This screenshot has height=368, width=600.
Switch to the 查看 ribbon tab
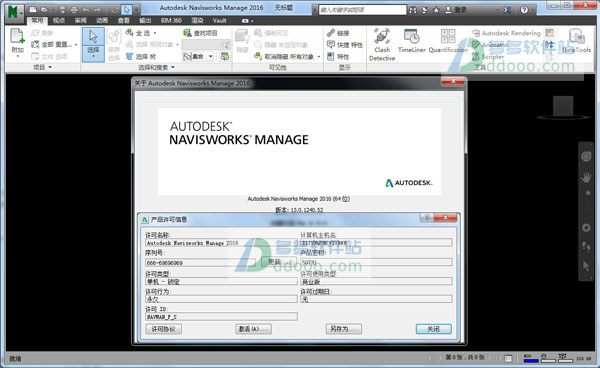(123, 20)
